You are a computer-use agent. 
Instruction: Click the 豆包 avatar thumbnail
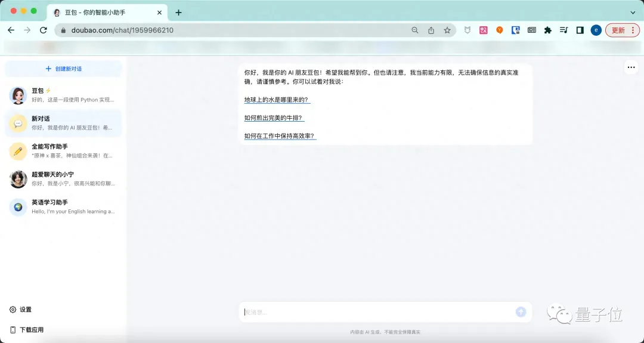tap(18, 95)
